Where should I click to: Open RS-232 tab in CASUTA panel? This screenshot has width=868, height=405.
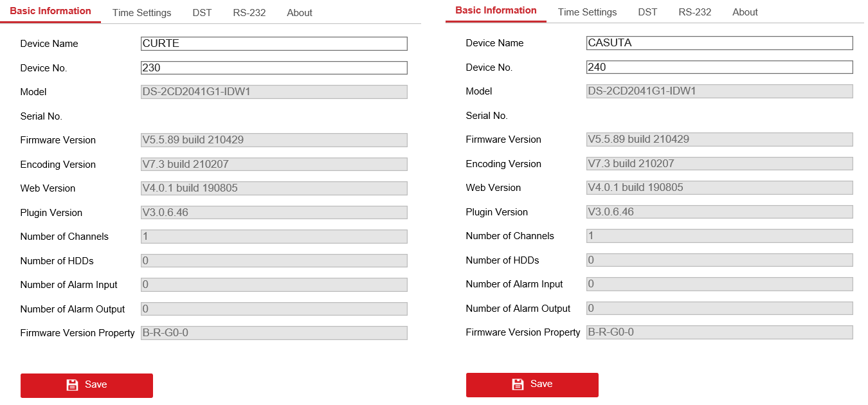click(x=694, y=12)
